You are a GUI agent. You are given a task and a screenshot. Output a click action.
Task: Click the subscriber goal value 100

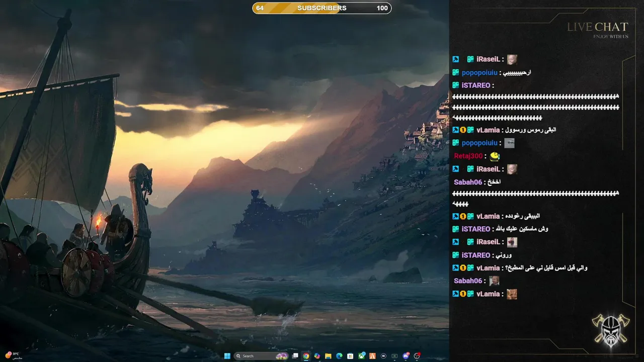(x=382, y=8)
